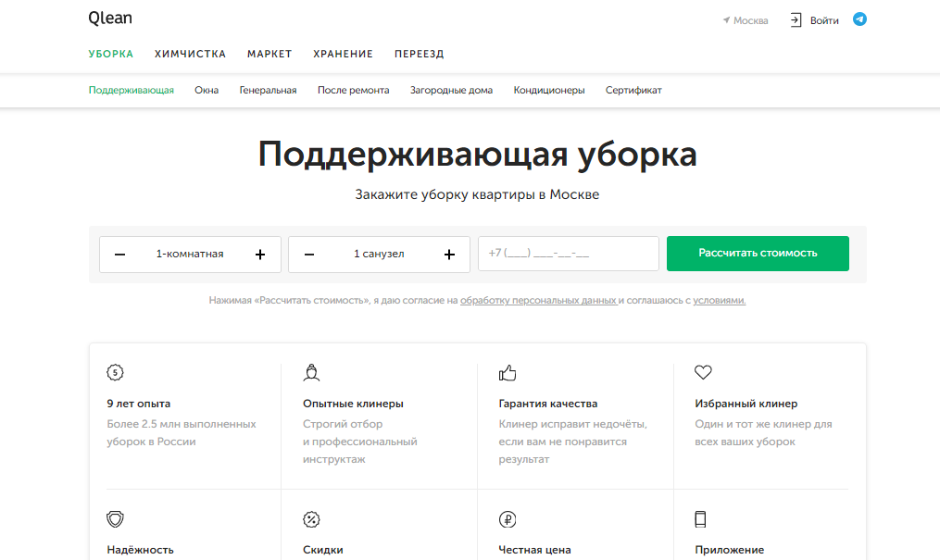
Task: Click the shield Надёжность icon
Action: pyautogui.click(x=116, y=519)
